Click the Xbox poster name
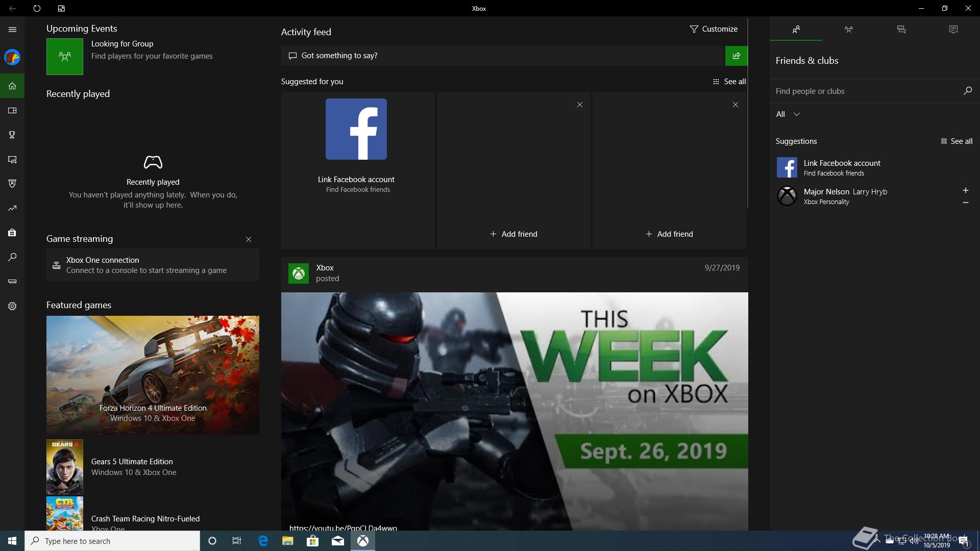This screenshot has height=551, width=980. click(325, 268)
